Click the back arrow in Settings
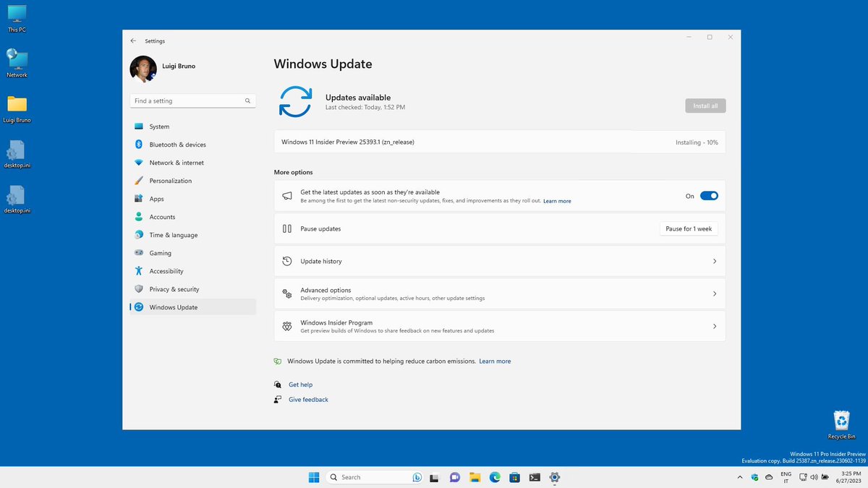868x488 pixels. pos(133,41)
